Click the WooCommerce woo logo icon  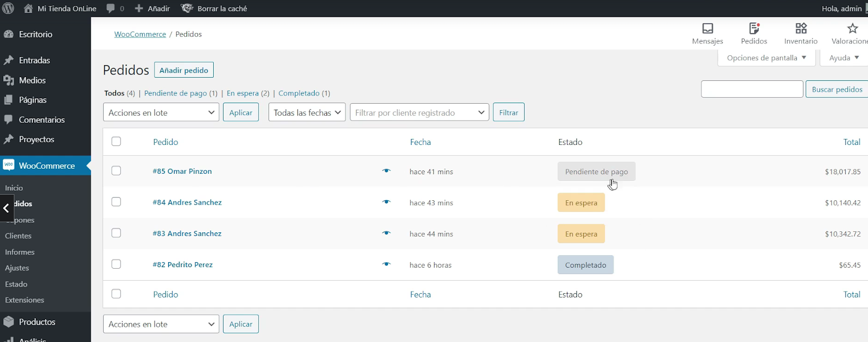coord(8,165)
